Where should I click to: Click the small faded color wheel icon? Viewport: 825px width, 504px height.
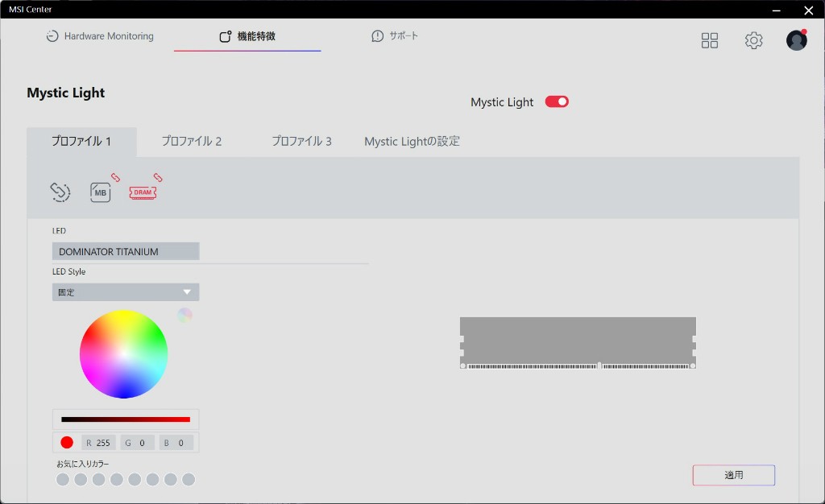coord(184,316)
